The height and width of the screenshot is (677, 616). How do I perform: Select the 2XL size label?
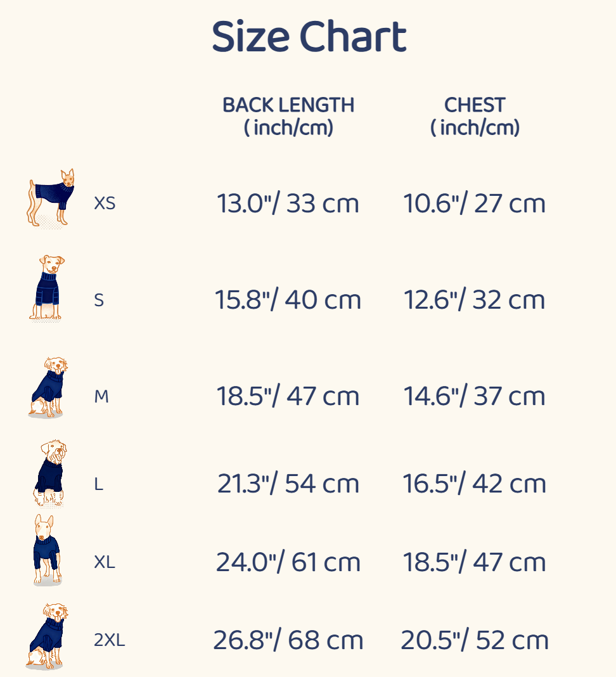pyautogui.click(x=110, y=641)
